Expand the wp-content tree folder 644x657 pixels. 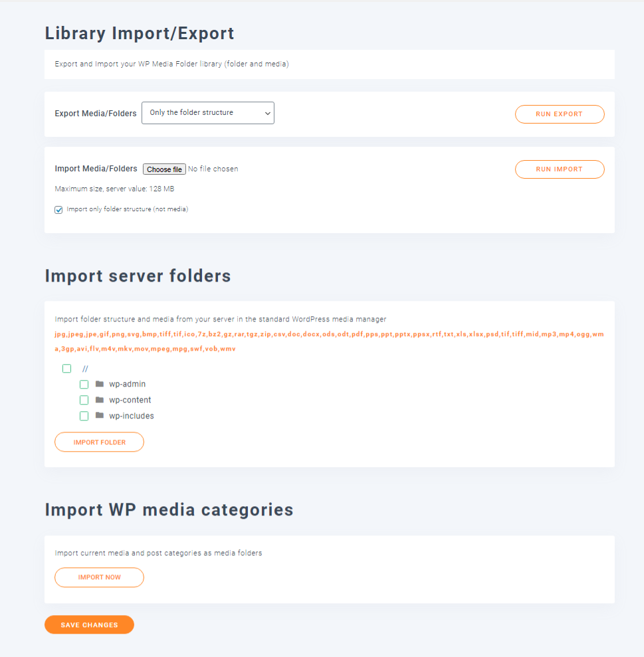[x=130, y=400]
